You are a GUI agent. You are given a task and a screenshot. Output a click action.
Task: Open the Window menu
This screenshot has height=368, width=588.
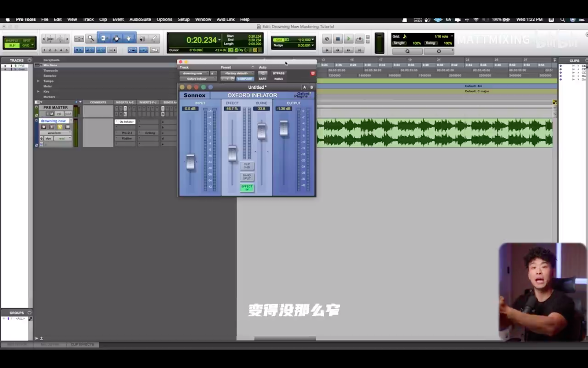click(203, 19)
